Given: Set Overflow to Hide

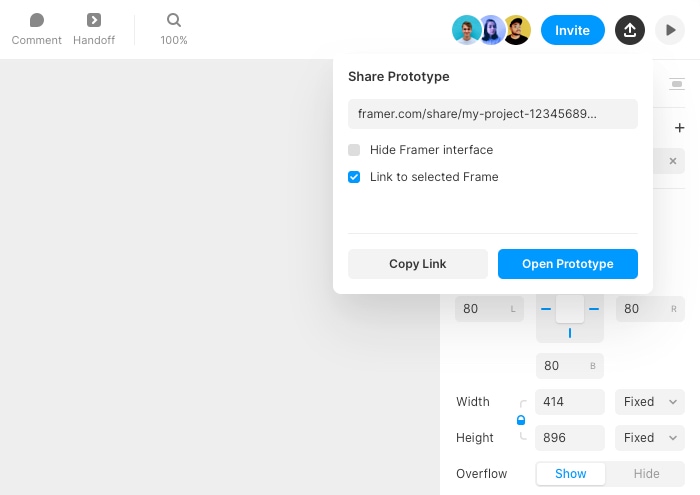Looking at the screenshot, I should click(x=646, y=474).
